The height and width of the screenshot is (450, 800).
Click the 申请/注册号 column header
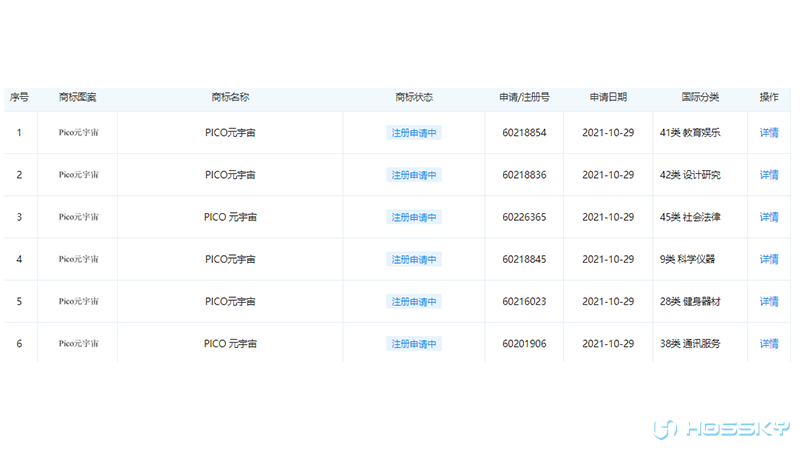pos(524,97)
